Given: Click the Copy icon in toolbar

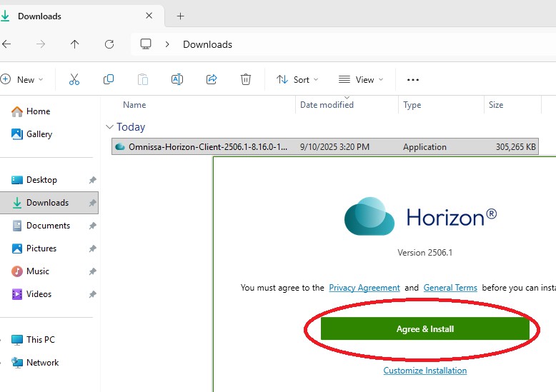Looking at the screenshot, I should [109, 79].
